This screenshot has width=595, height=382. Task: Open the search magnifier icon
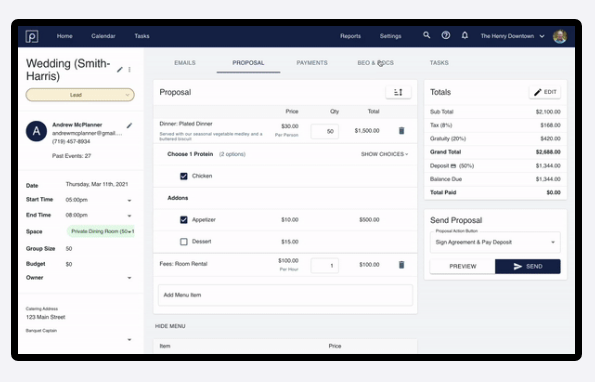tap(427, 35)
